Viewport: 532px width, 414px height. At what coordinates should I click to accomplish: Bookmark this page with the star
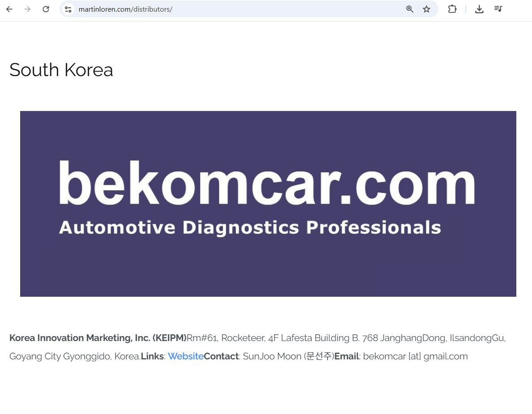pos(426,9)
